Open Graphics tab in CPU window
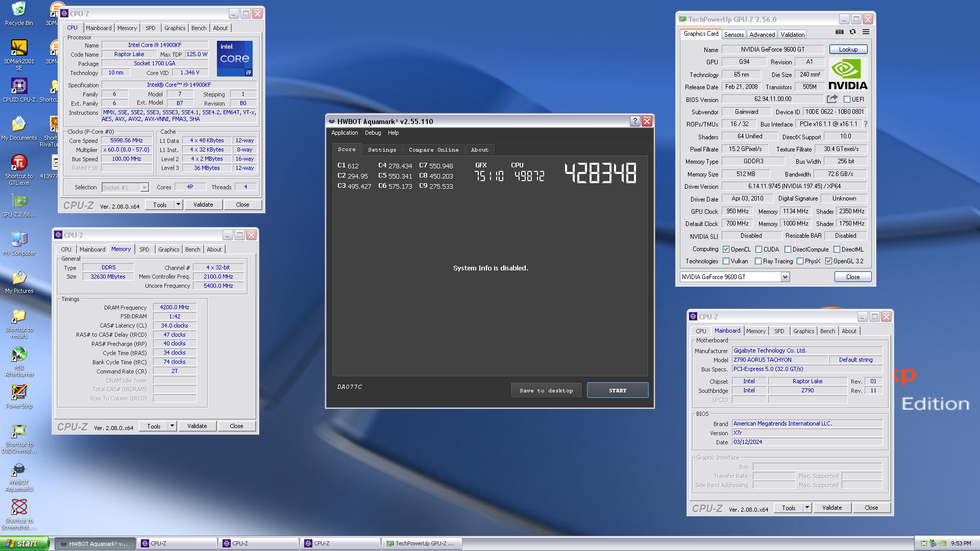 175,28
